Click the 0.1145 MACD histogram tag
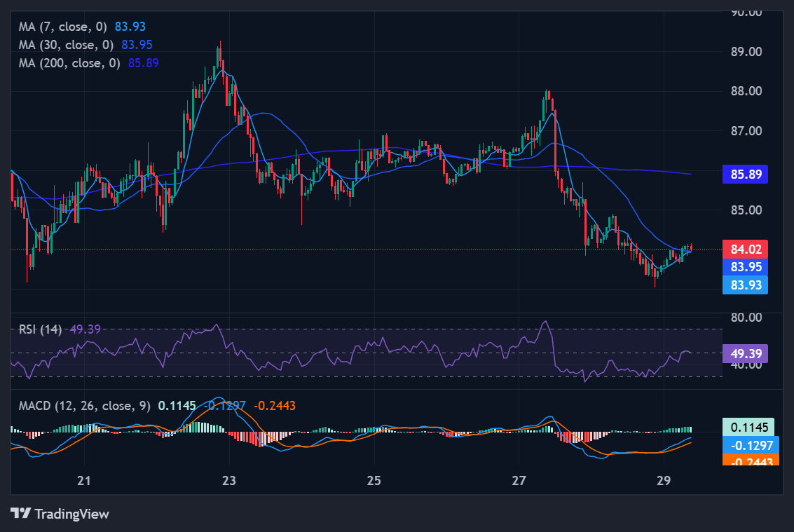This screenshot has height=532, width=794. [749, 427]
